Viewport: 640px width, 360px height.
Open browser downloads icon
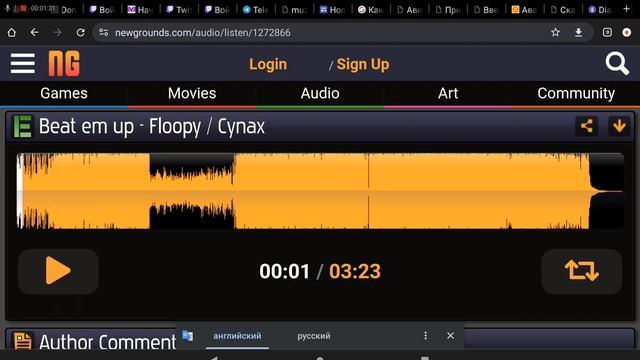(578, 33)
